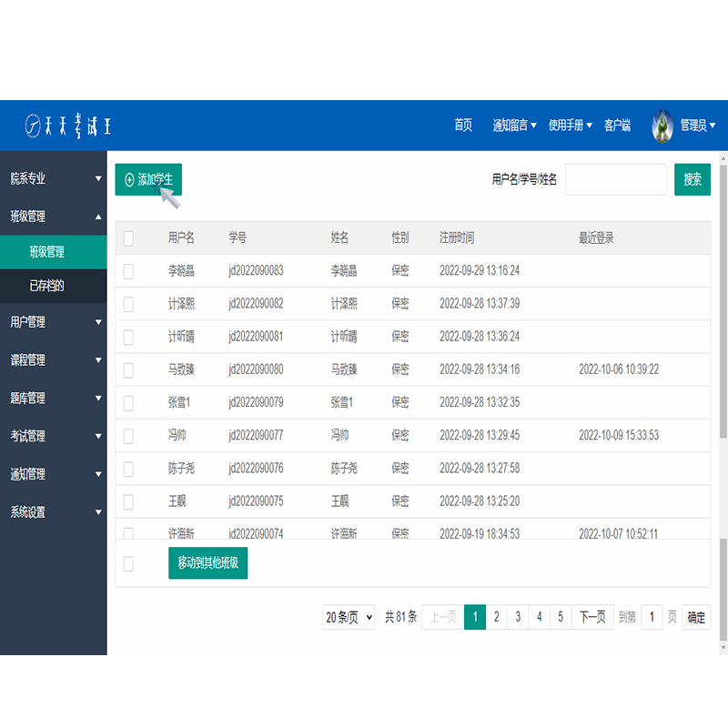728x728 pixels.
Task: Check the row for jd2022090083
Action: 128,271
